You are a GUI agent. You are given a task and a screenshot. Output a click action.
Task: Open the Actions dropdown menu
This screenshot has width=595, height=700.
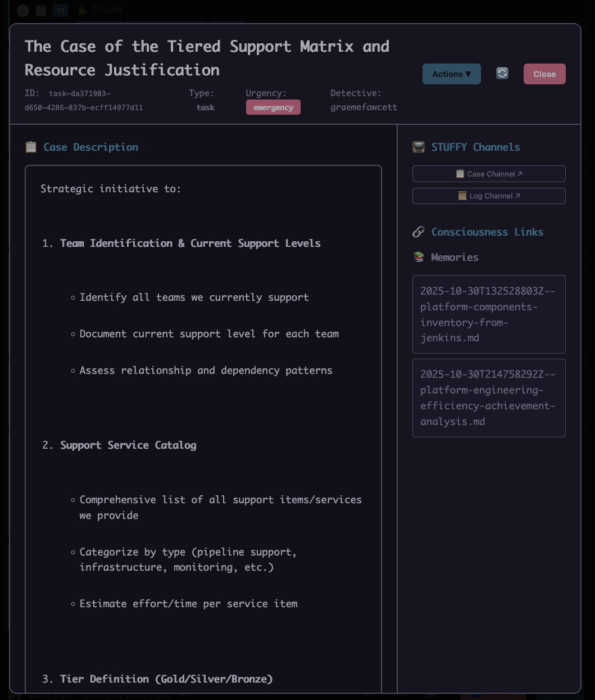[x=451, y=74]
